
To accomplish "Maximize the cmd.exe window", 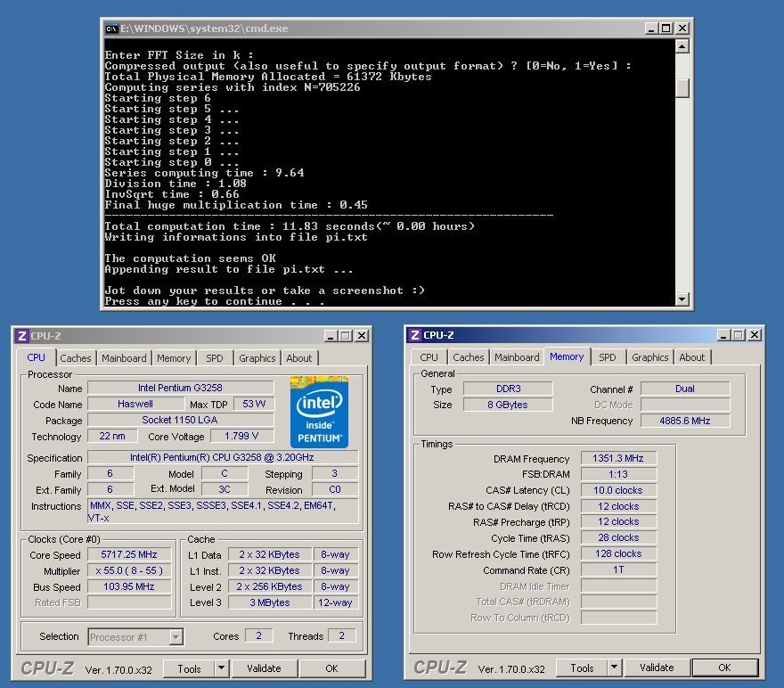I will pos(666,29).
